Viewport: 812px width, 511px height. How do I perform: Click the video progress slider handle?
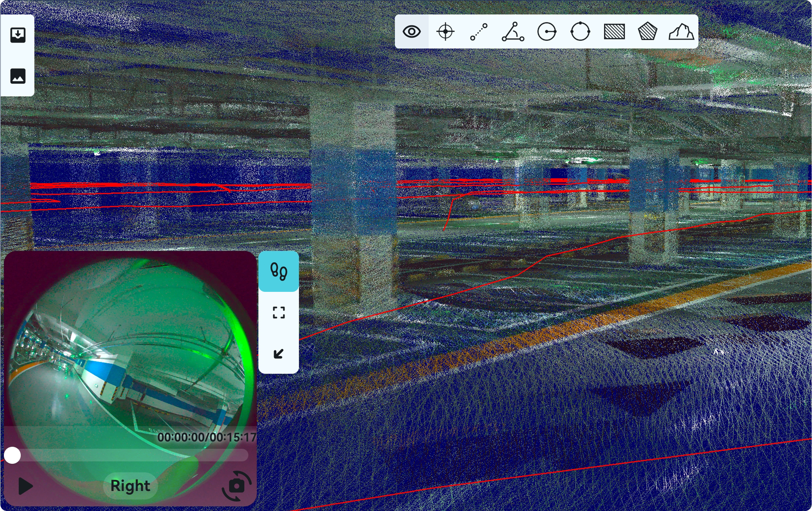(x=13, y=455)
